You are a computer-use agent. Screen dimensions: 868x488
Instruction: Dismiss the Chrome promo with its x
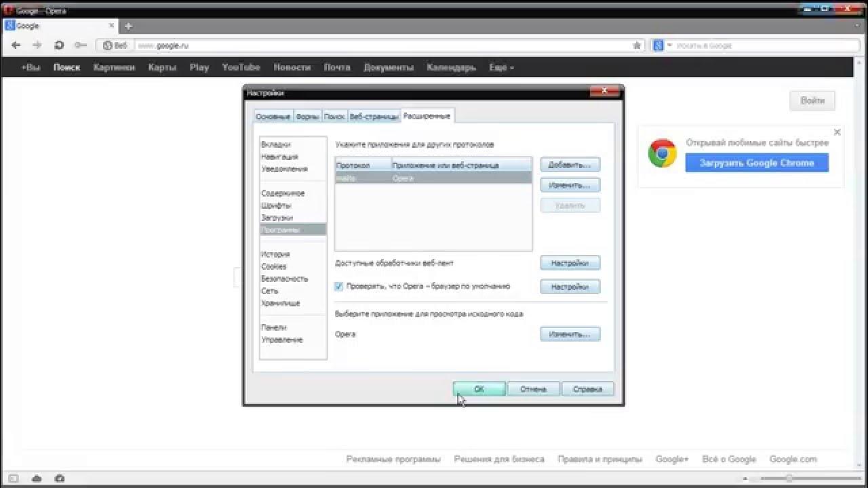(x=837, y=132)
